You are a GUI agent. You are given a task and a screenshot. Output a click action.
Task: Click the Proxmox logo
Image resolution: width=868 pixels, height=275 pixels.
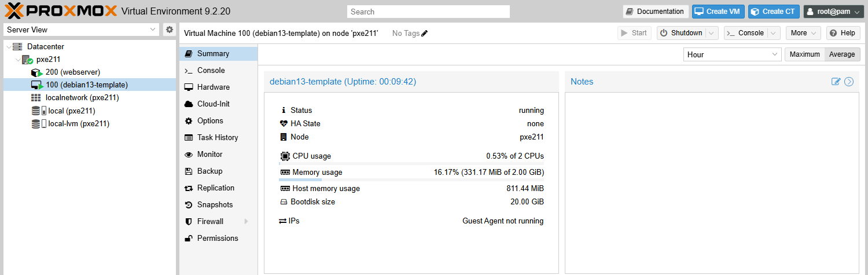[x=61, y=11]
